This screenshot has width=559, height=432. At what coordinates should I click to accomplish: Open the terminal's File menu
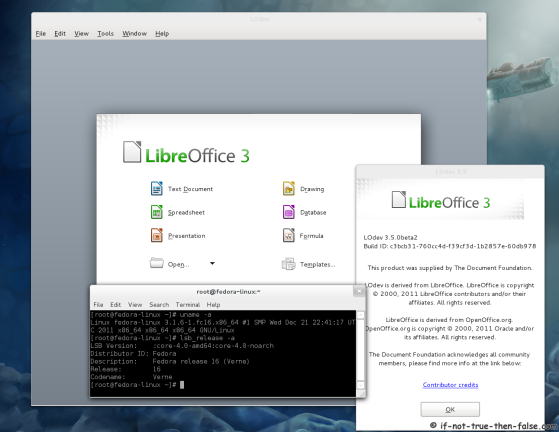coord(98,304)
